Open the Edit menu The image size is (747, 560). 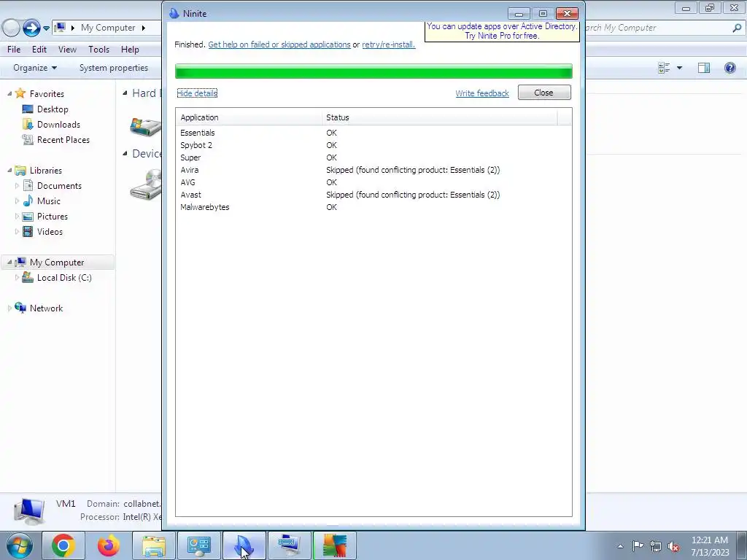39,49
